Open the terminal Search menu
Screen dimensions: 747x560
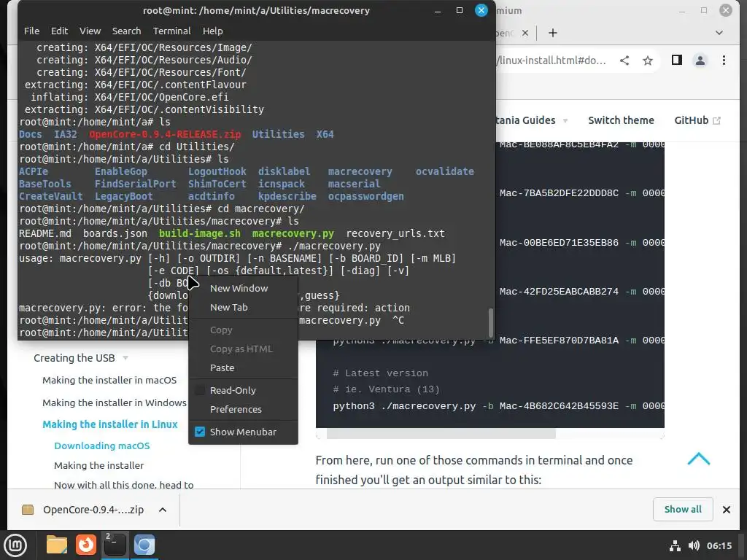point(126,31)
